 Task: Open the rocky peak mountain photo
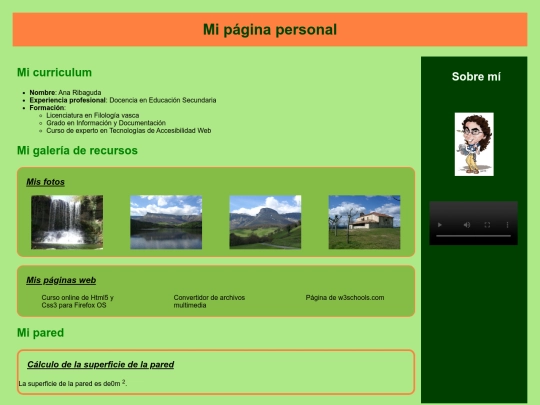[x=265, y=222]
